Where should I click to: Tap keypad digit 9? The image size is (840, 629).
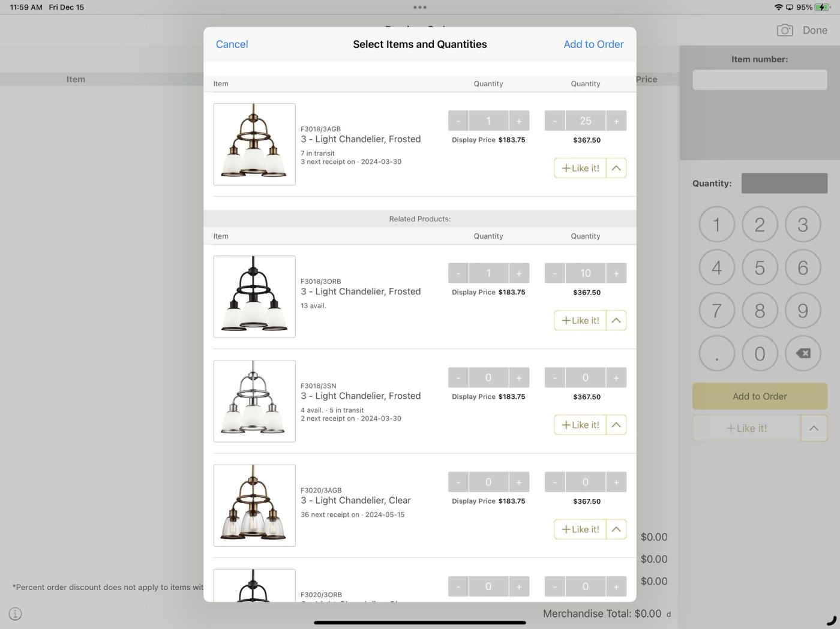click(803, 311)
